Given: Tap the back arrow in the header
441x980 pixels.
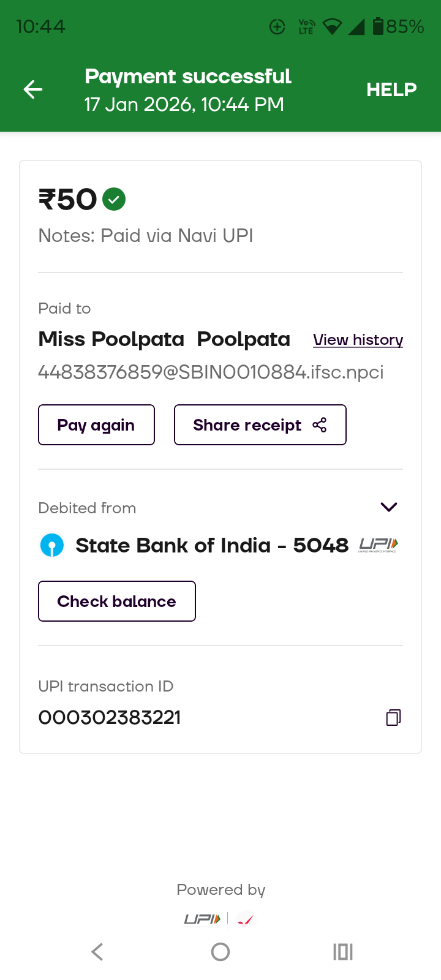Looking at the screenshot, I should coord(33,90).
